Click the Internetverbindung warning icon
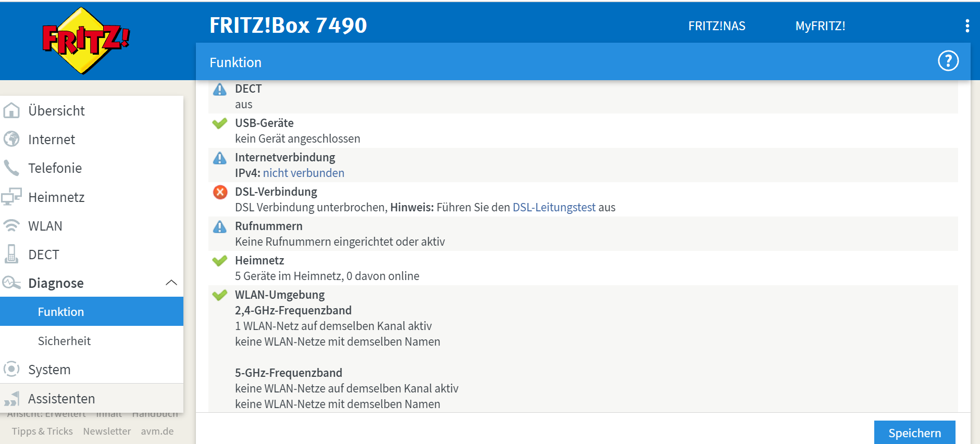Viewport: 980px width, 444px height. pyautogui.click(x=220, y=158)
